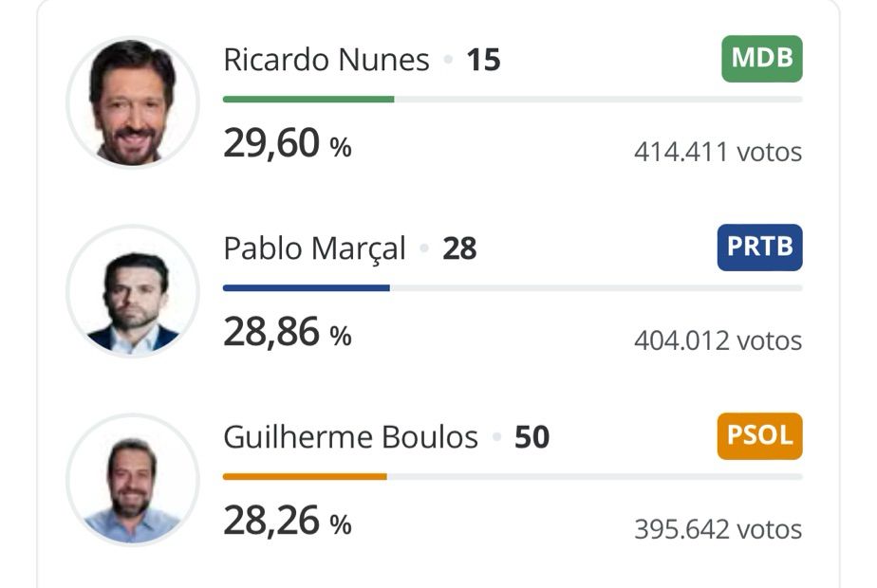The width and height of the screenshot is (877, 588).
Task: Click Pablo Marçal candidate photo
Action: pos(133,290)
